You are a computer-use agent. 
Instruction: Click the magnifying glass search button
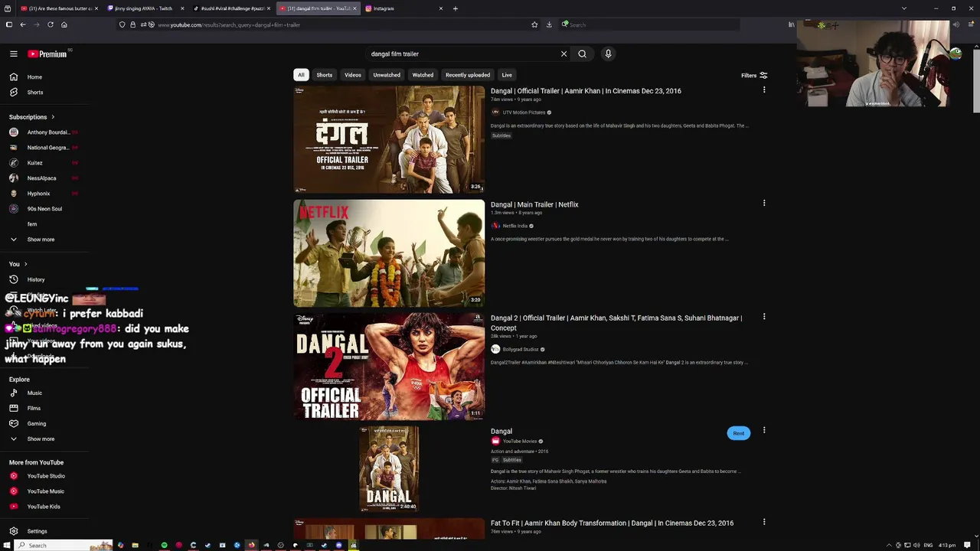click(582, 54)
